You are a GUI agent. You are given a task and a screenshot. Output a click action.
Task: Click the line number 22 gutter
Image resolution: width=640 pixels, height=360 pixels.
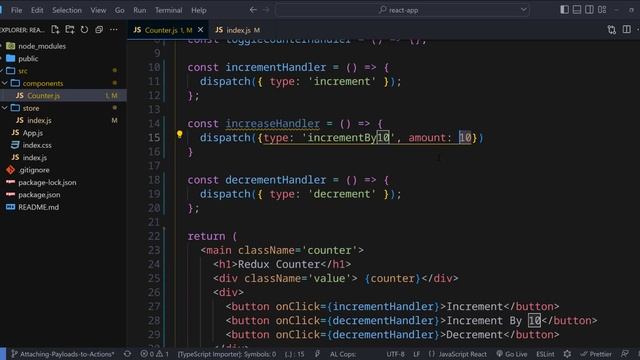coord(154,236)
